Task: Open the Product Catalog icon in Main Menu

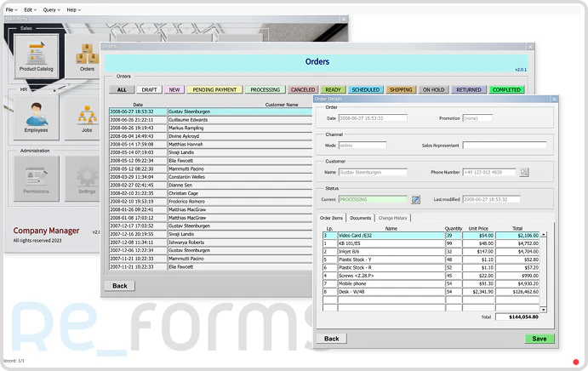Action: click(36, 56)
